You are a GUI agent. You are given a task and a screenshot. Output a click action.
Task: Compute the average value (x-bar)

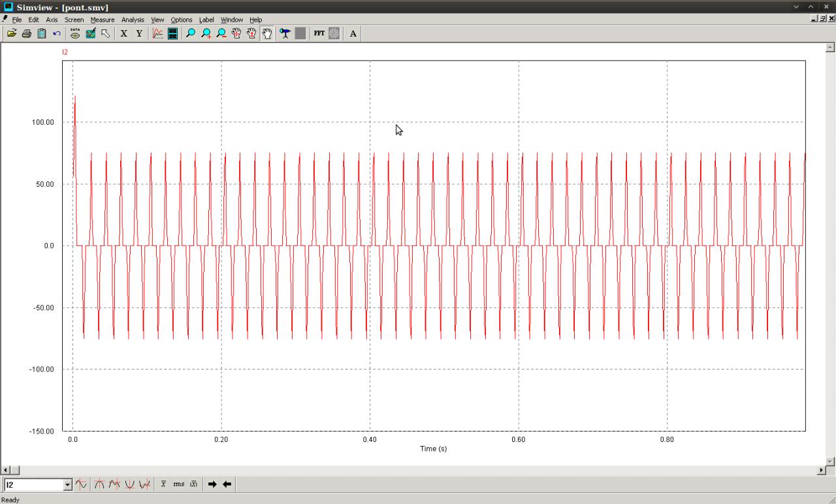[163, 484]
